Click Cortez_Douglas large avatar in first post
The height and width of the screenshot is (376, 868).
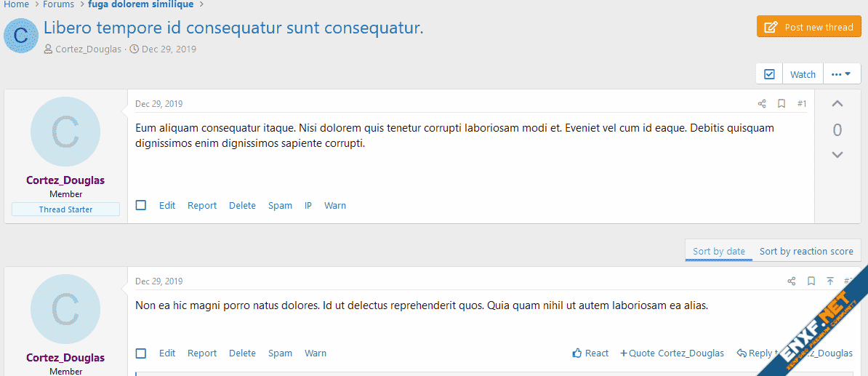(65, 132)
